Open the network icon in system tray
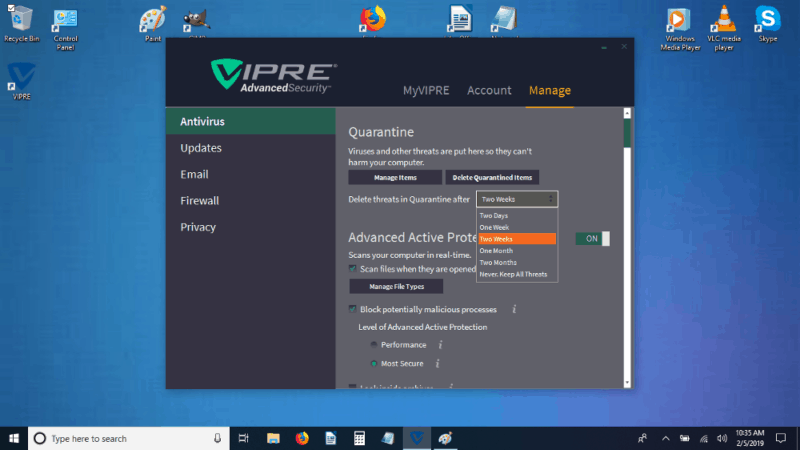This screenshot has height=450, width=800. [x=704, y=438]
